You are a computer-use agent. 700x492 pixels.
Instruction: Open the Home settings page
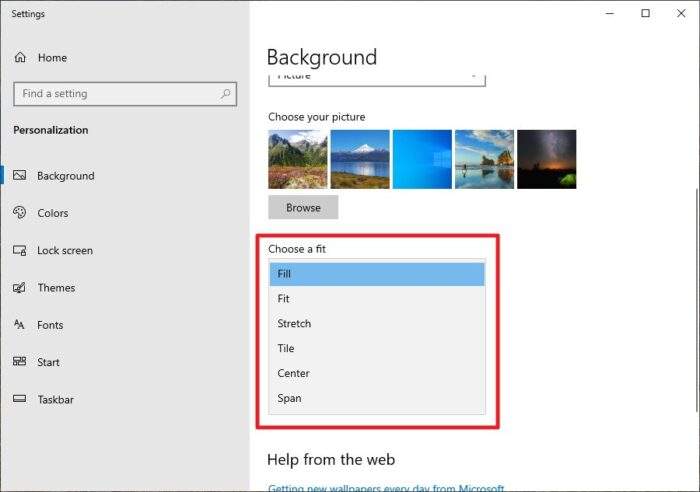click(52, 58)
